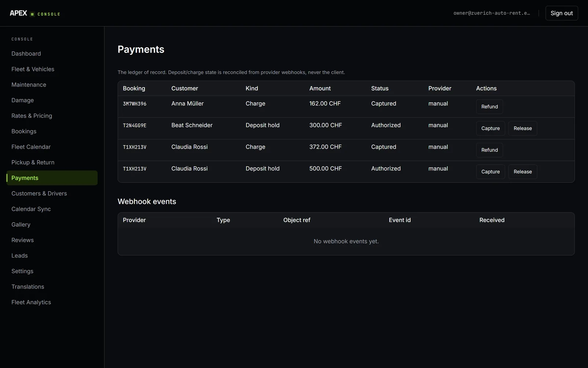Select the Payments sidebar item
Viewport: 588px width, 368px height.
point(52,178)
